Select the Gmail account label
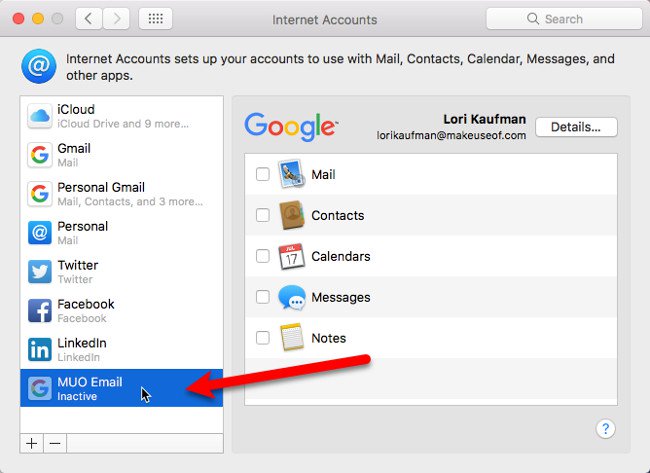The width and height of the screenshot is (650, 473). 74,148
